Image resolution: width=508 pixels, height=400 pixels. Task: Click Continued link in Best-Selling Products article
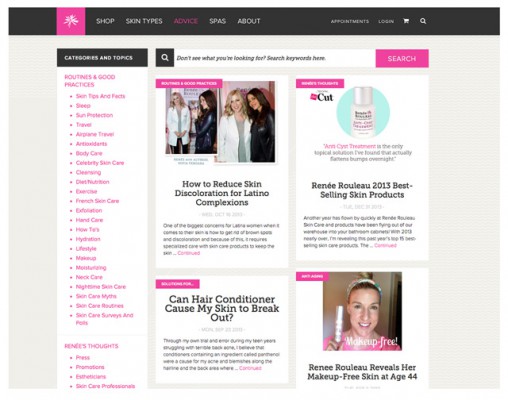385,246
